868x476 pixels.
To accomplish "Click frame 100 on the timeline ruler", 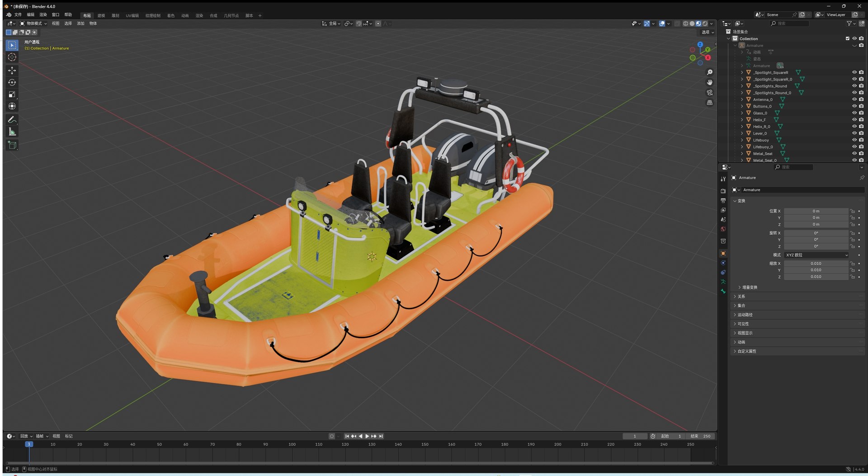I will (x=292, y=444).
